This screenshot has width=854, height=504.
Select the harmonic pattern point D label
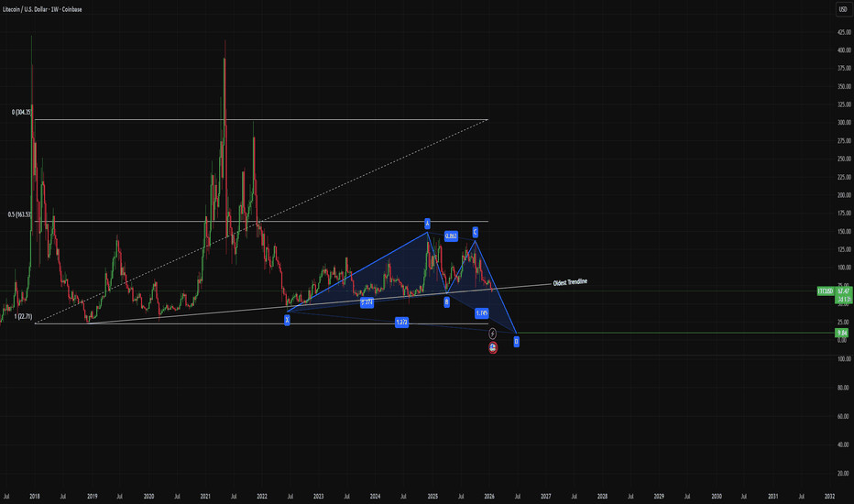(x=516, y=341)
